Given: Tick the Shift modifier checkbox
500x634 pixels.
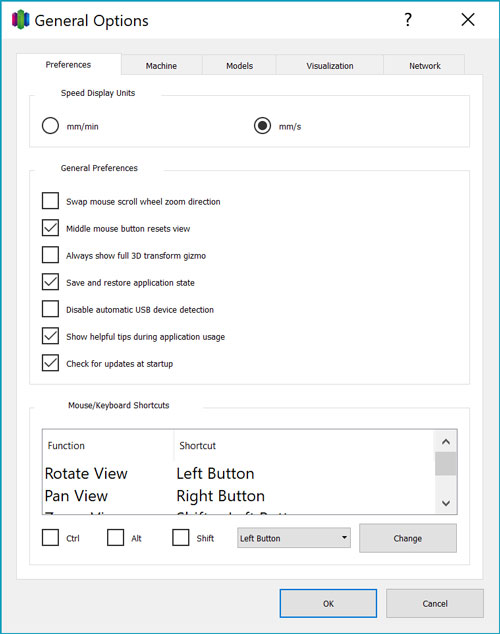Looking at the screenshot, I should (180, 538).
